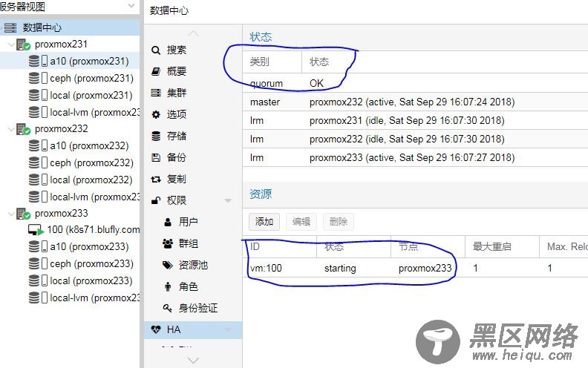Click the proxmox231 node icon
Viewport: 588px width, 368px height.
(x=23, y=45)
